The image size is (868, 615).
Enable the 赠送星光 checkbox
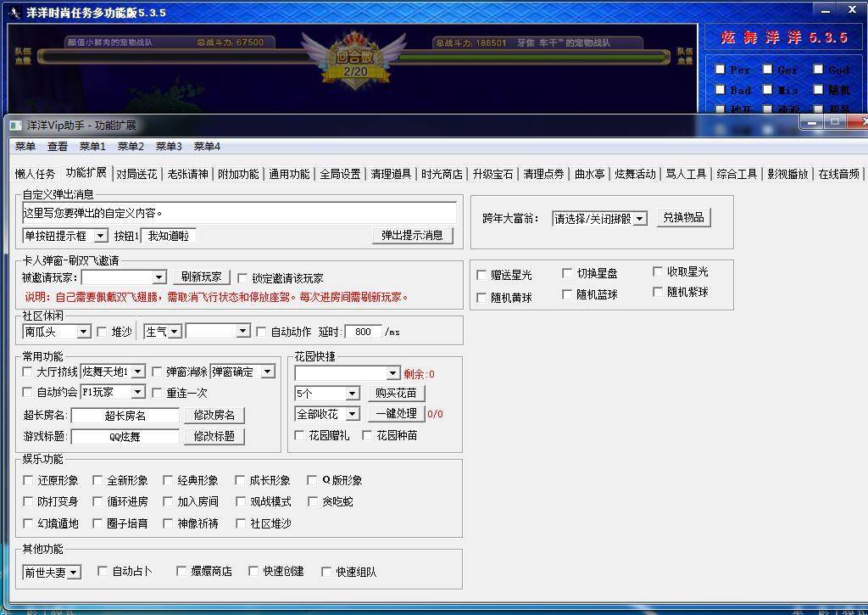[x=482, y=275]
